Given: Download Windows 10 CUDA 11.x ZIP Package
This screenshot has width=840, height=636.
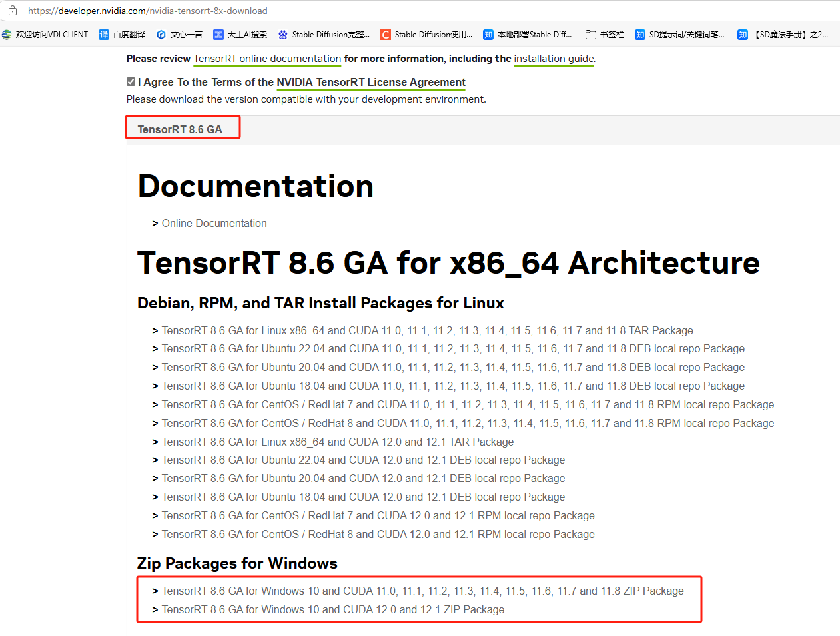Looking at the screenshot, I should point(423,591).
